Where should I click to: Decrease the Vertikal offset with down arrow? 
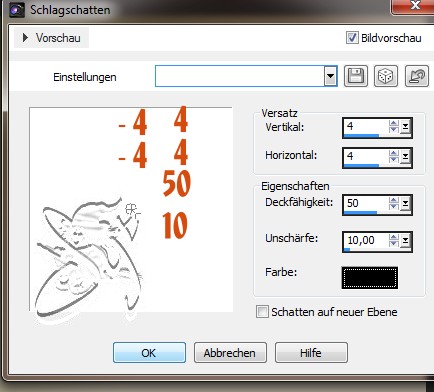[394, 130]
